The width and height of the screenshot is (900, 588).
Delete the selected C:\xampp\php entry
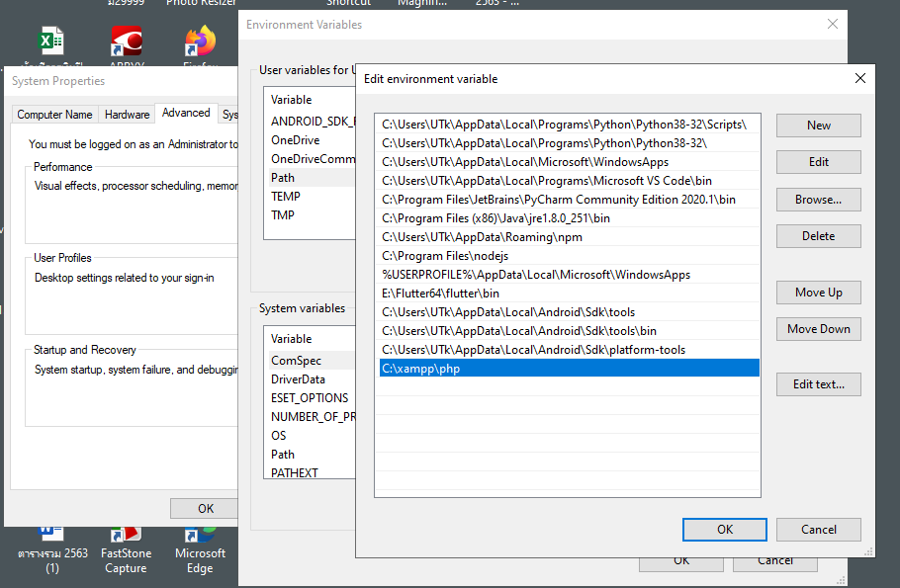pos(818,235)
